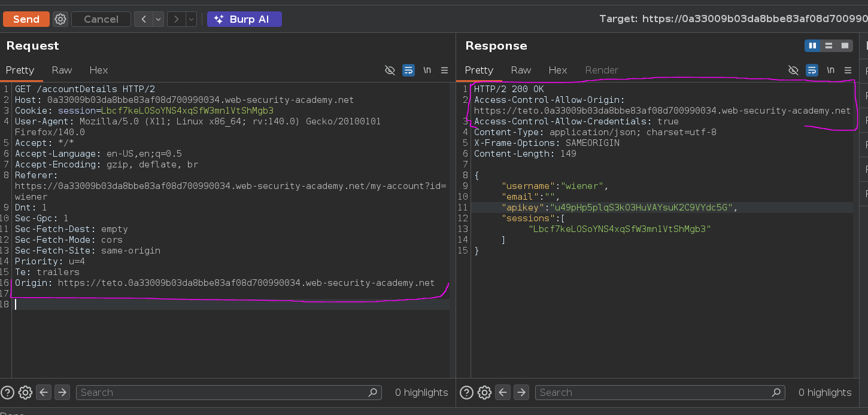Open the Request panel hamburger menu
Screen dimensions: 868x415
click(x=444, y=70)
